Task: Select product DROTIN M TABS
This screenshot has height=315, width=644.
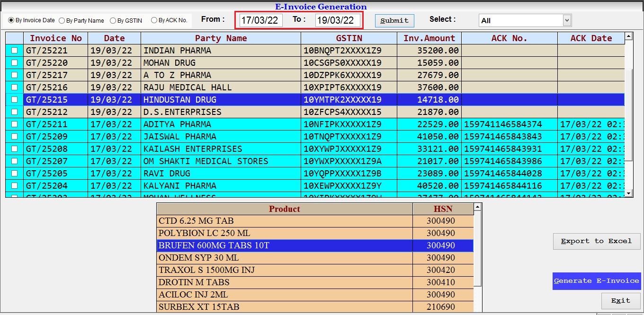Action: coord(315,282)
